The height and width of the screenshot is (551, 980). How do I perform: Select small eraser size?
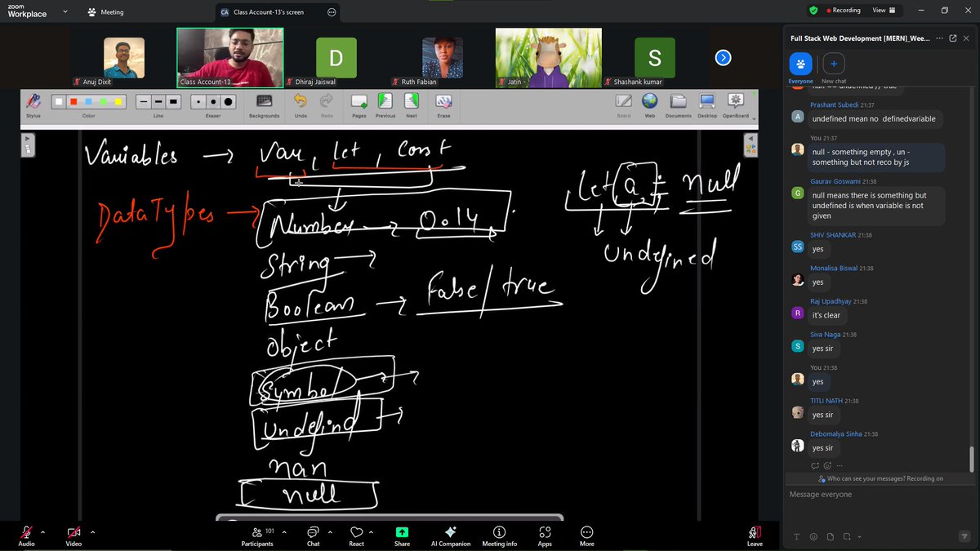pos(198,102)
